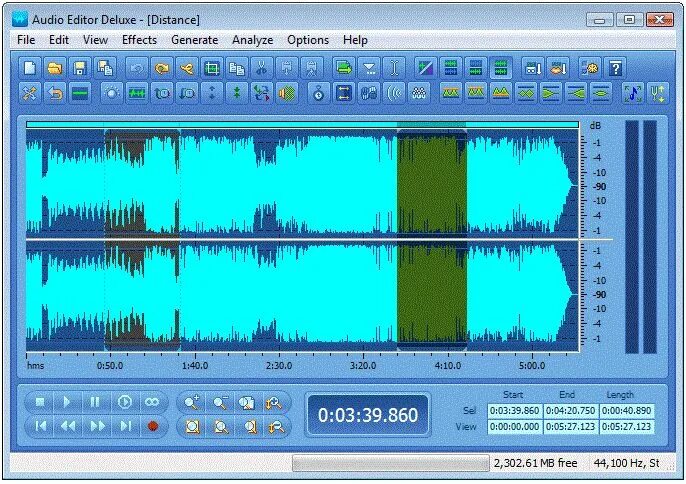This screenshot has width=686, height=484.
Task: Click the selection Start time field
Action: pos(514,411)
